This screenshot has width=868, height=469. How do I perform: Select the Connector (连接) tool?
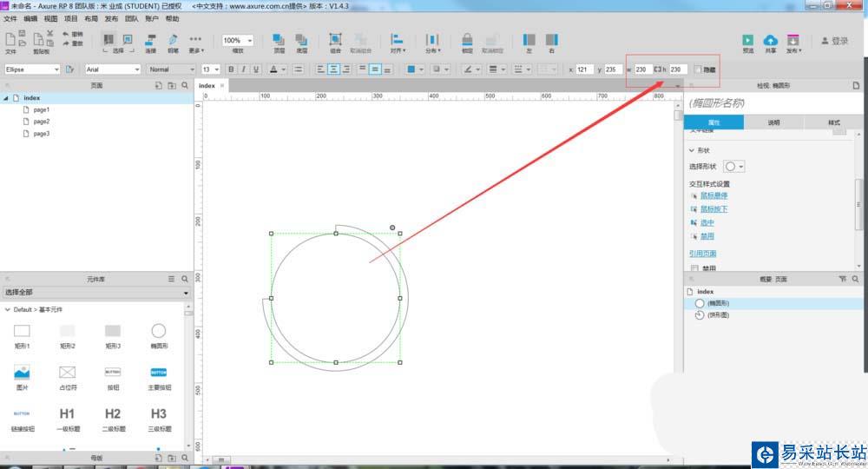point(150,40)
